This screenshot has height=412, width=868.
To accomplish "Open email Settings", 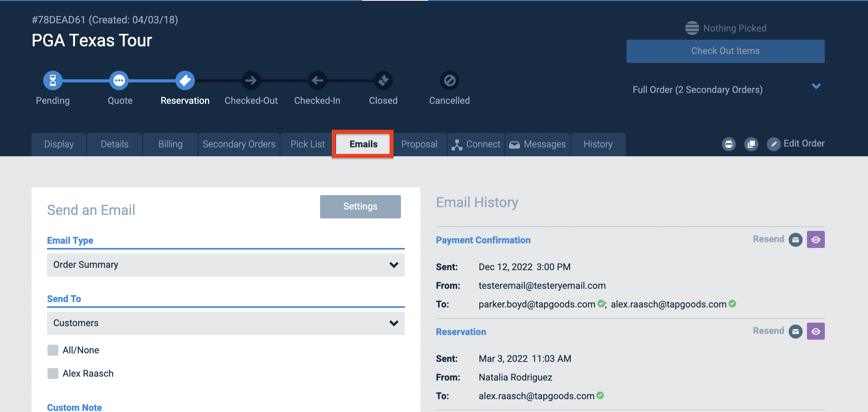I will pyautogui.click(x=360, y=206).
